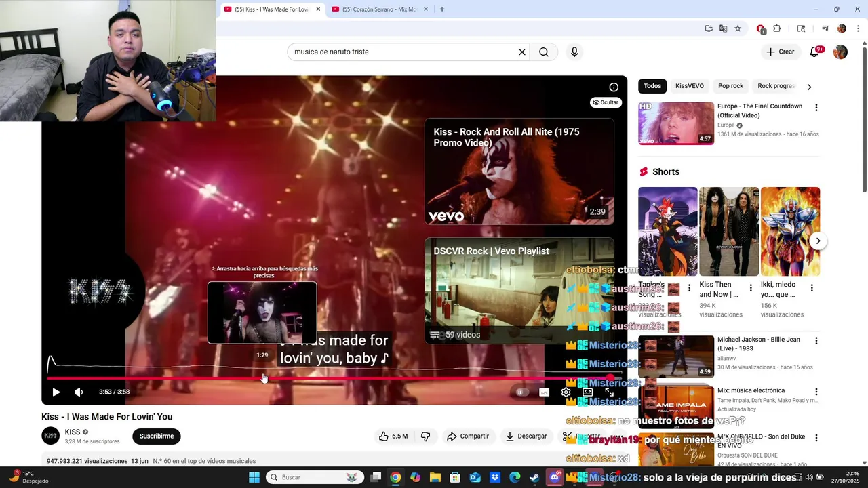
Task: Like the video (6,5 M)
Action: click(393, 436)
